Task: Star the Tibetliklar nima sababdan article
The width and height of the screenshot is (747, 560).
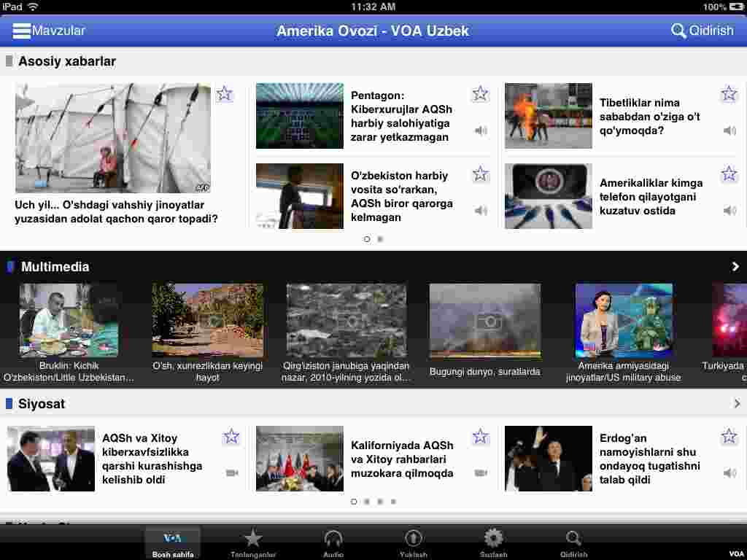Action: click(729, 94)
